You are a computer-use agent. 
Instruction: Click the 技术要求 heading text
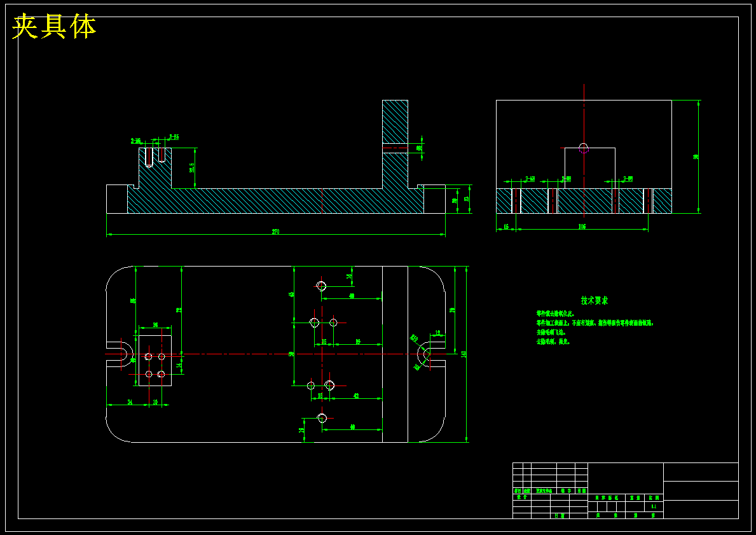(594, 300)
